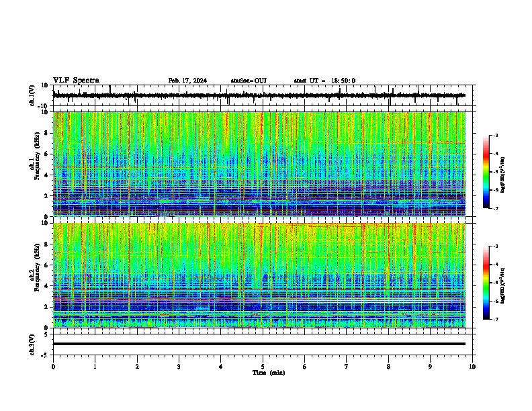
Task: Click time axis tick label "1"
Action: click(x=95, y=367)
